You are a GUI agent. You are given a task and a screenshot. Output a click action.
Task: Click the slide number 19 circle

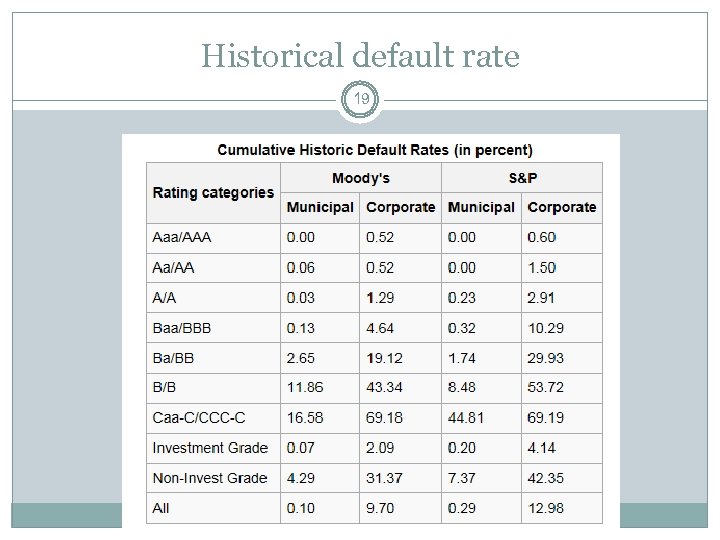coord(360,100)
